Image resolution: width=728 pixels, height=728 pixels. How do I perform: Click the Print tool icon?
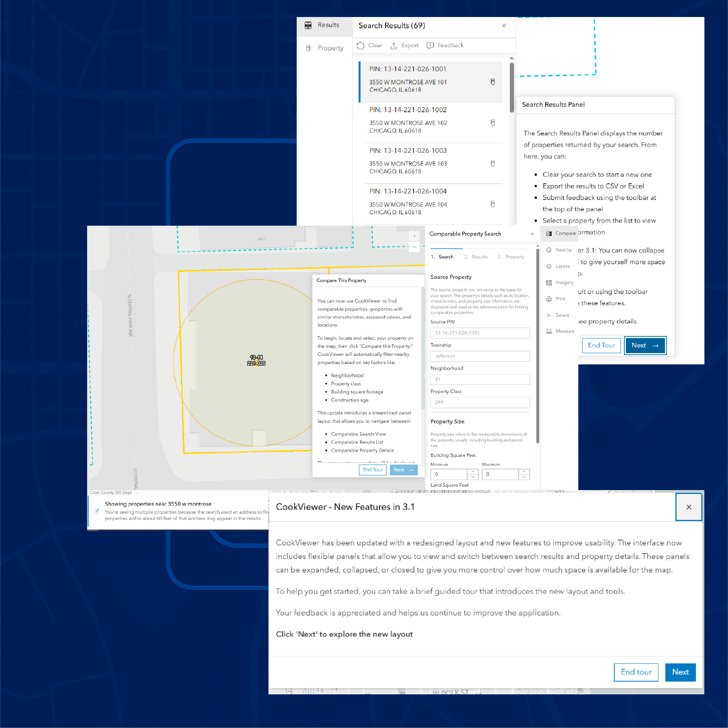pyautogui.click(x=549, y=299)
